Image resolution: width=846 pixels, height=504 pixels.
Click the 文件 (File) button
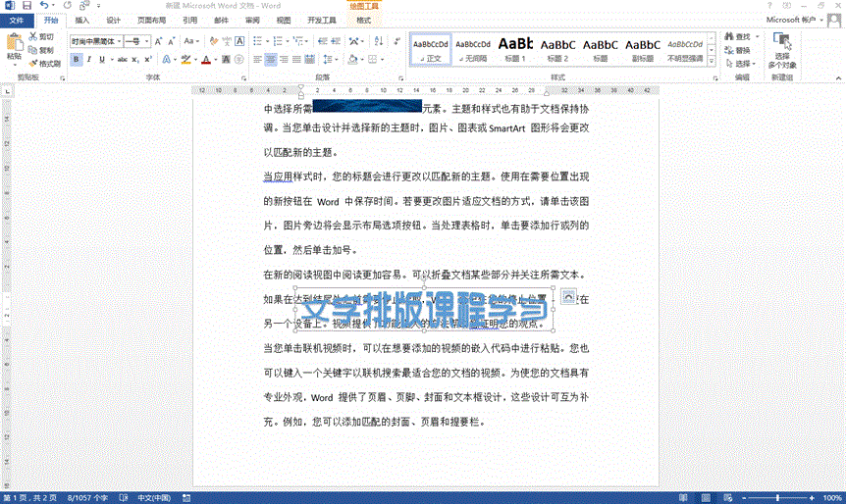point(16,20)
